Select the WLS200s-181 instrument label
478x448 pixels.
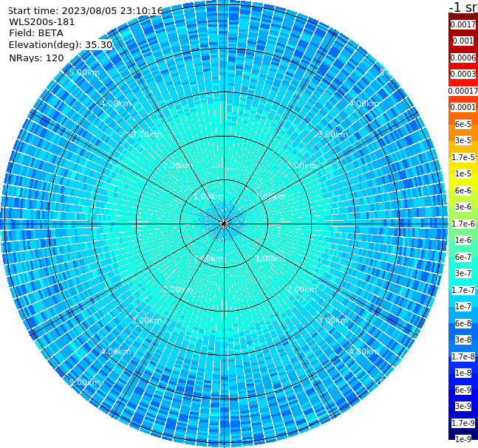(x=42, y=22)
